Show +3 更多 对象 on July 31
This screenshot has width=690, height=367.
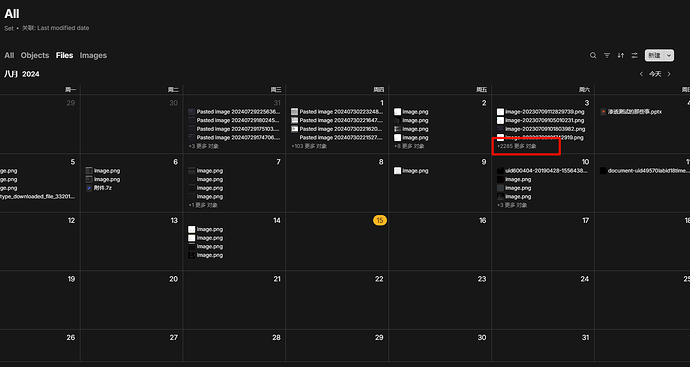(203, 146)
